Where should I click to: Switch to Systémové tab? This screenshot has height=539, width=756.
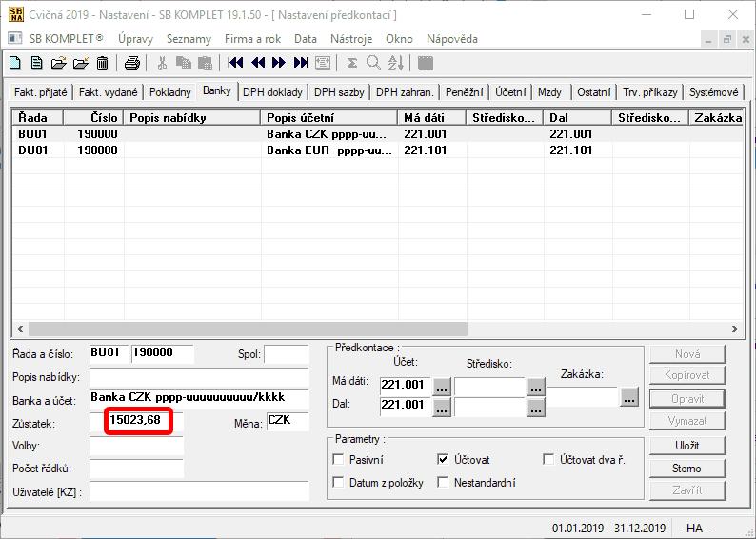pos(713,92)
